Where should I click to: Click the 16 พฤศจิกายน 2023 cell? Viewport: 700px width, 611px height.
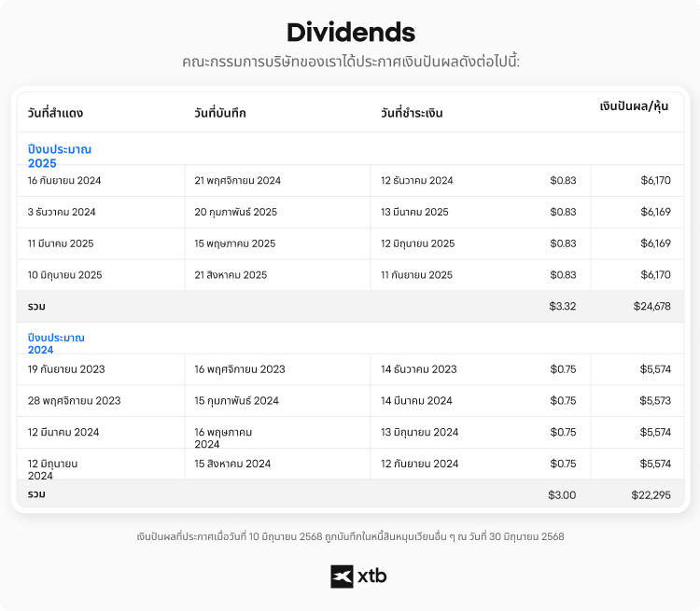tap(240, 369)
